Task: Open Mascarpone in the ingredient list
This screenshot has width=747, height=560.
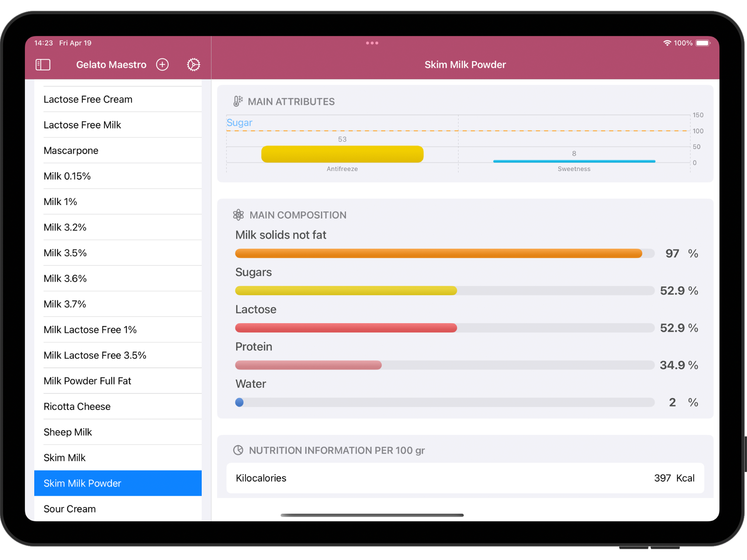Action: (118, 151)
